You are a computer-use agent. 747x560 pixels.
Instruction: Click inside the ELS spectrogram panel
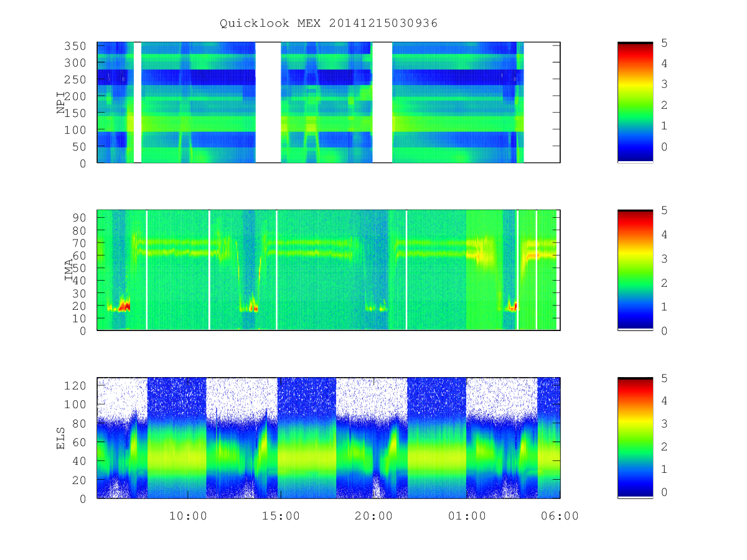click(x=329, y=438)
